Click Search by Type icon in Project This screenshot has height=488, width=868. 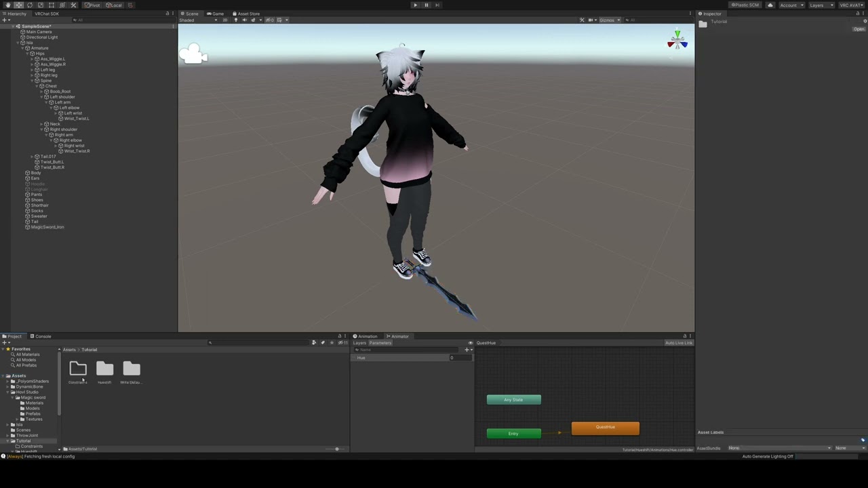[x=314, y=342]
